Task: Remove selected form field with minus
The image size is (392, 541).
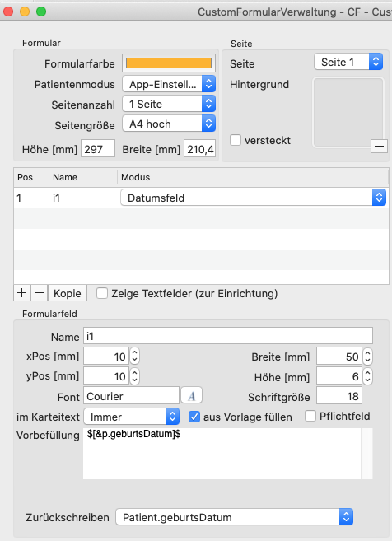Action: point(39,293)
